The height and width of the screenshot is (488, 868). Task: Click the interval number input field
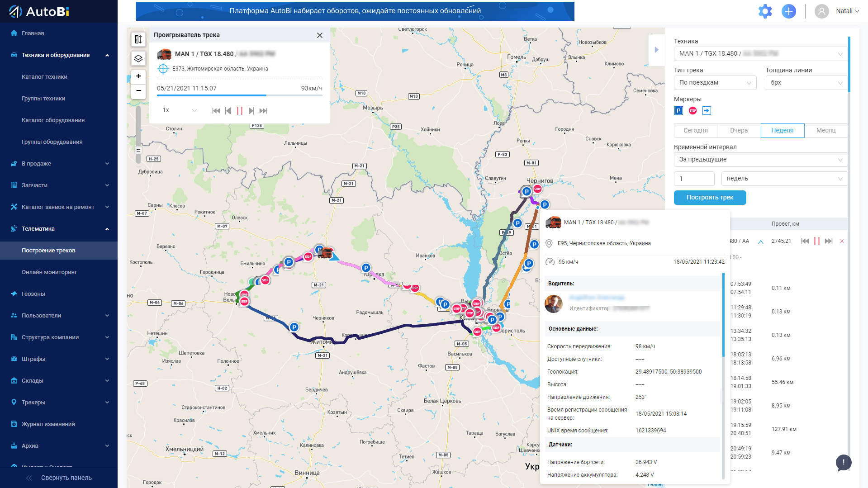click(x=694, y=179)
